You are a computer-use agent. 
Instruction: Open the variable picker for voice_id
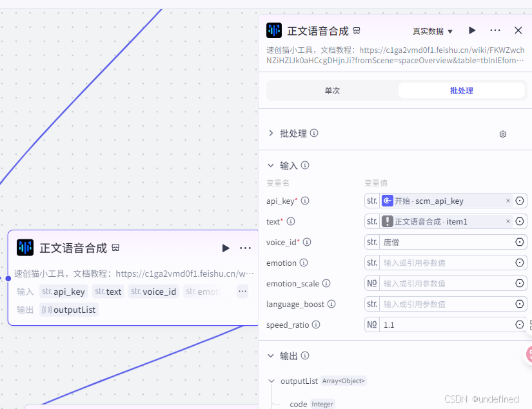click(x=520, y=242)
